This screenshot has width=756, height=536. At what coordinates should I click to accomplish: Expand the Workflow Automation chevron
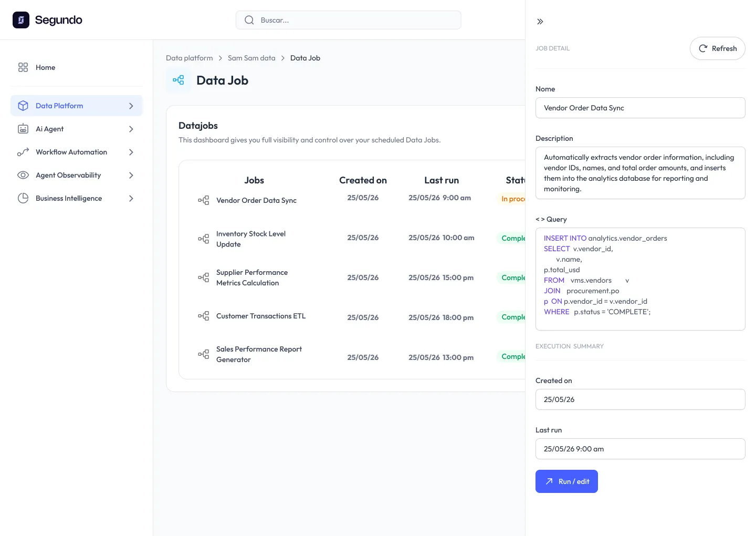point(131,152)
